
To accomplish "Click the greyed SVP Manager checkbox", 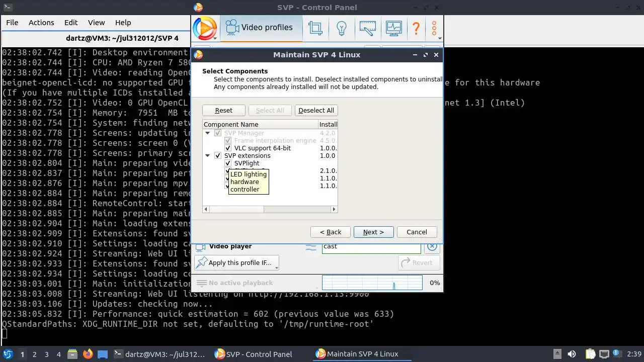I will (x=218, y=133).
